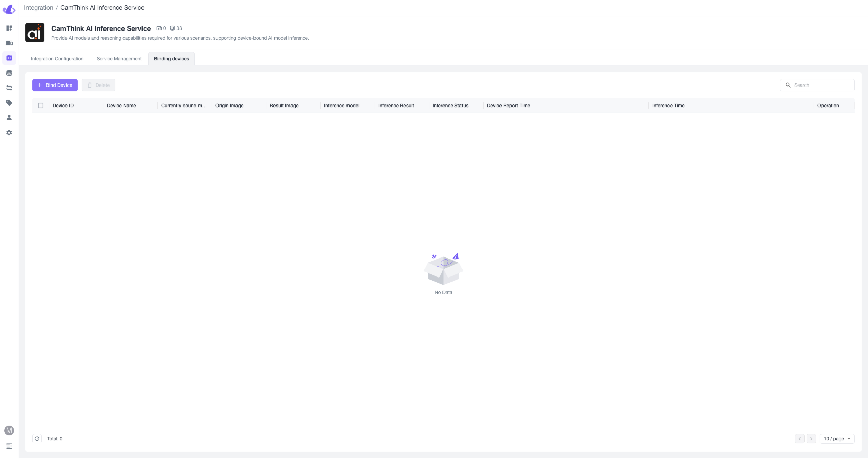Toggle row selection checkbox next to Device ID
Viewport: 868px width, 458px height.
(x=40, y=105)
